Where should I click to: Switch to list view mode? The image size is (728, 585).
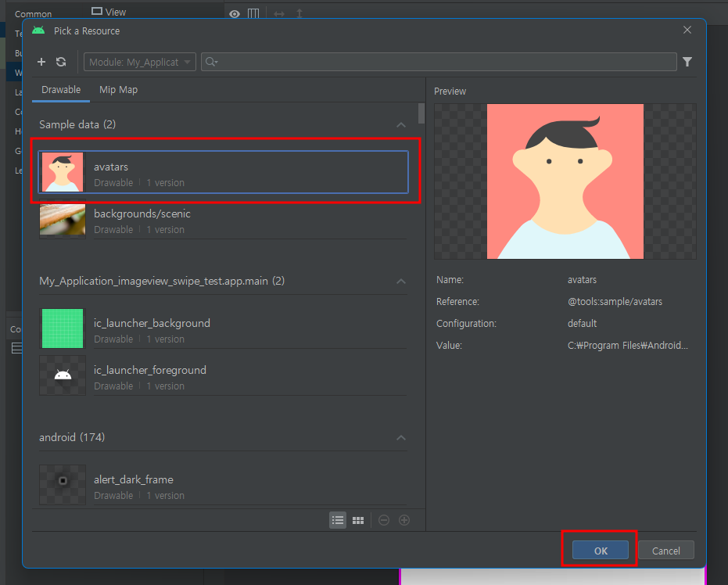click(x=338, y=520)
